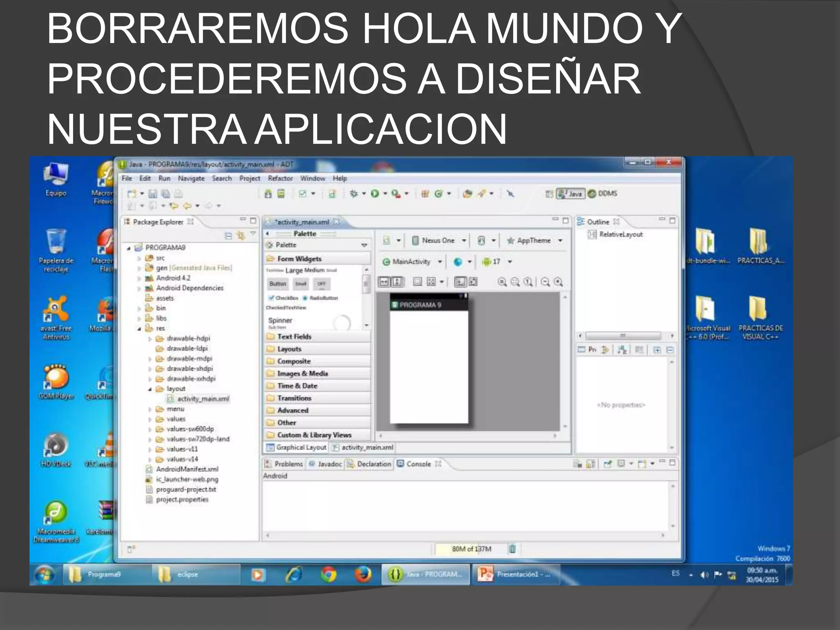Click the Windows Start button
840x630 pixels.
(x=44, y=575)
